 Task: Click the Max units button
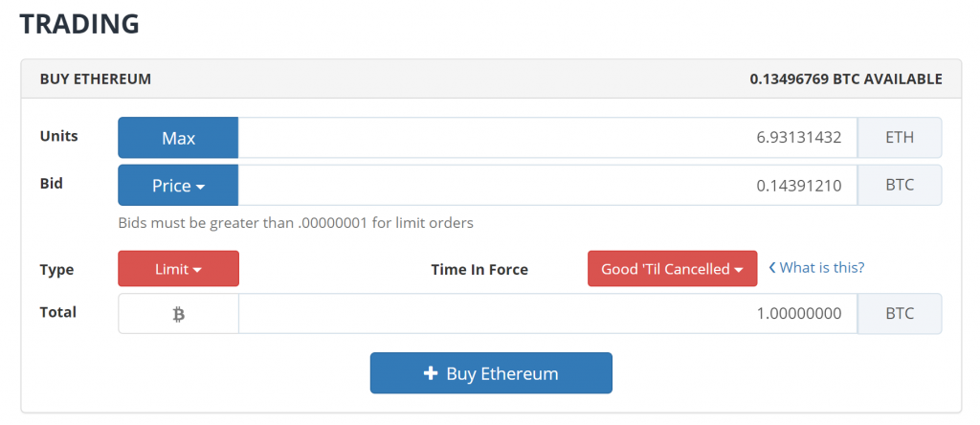(178, 138)
